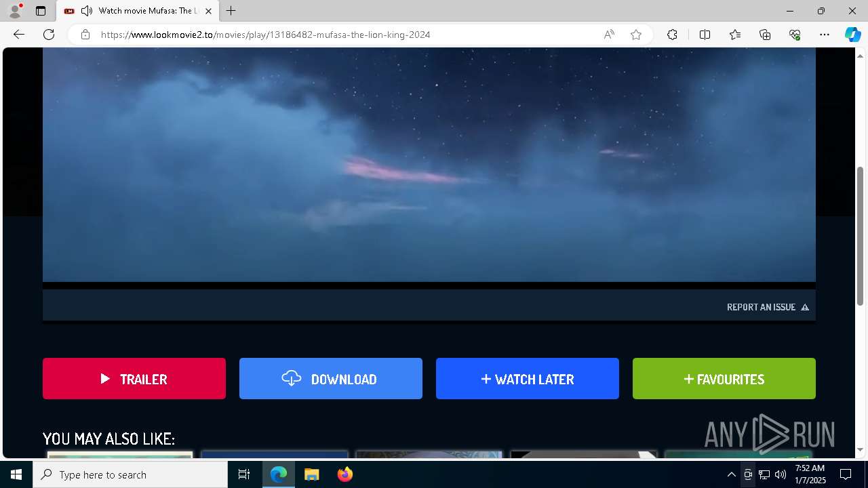Open Settings and more menu
This screenshot has width=868, height=488.
[x=825, y=35]
